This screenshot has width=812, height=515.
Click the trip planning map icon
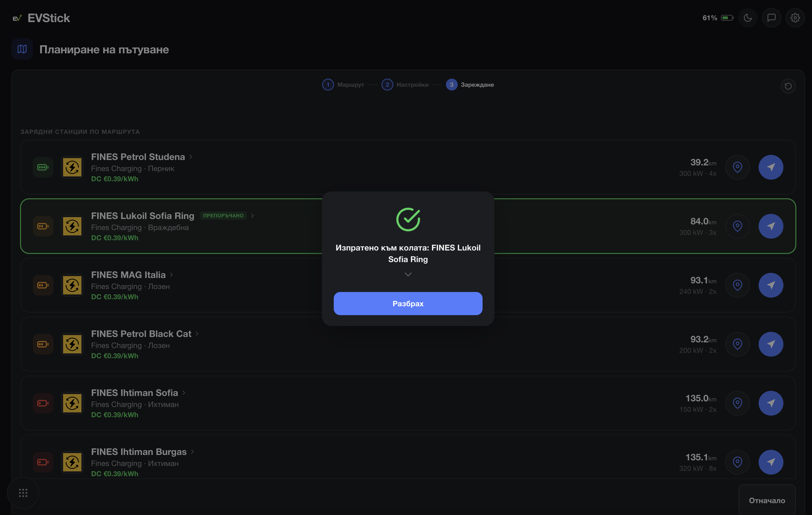tap(22, 49)
